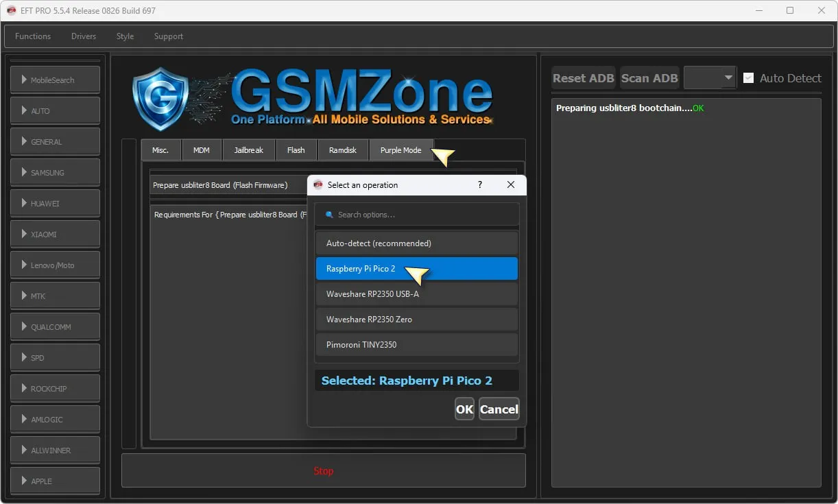This screenshot has width=838, height=504.
Task: Expand the GENERAL sidebar category
Action: [x=55, y=141]
